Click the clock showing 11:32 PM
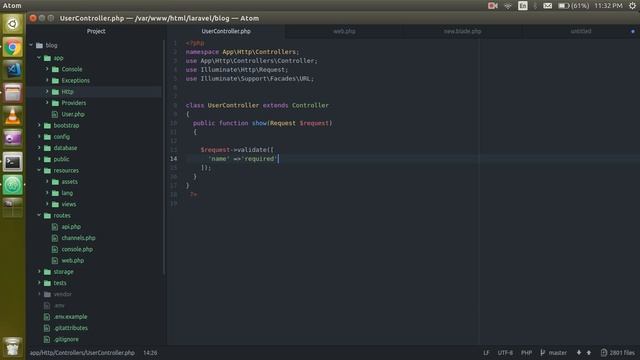Image resolution: width=640 pixels, height=360 pixels. (608, 6)
